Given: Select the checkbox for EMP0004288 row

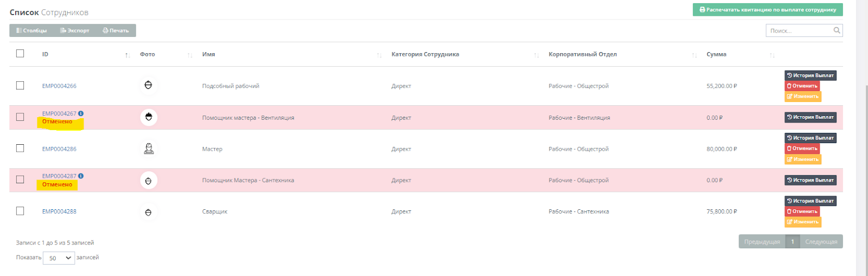Looking at the screenshot, I should pyautogui.click(x=20, y=211).
